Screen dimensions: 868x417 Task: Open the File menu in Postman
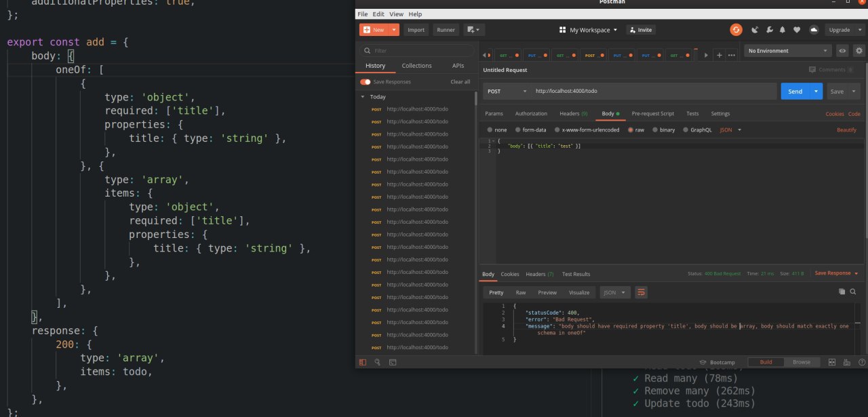pos(363,14)
